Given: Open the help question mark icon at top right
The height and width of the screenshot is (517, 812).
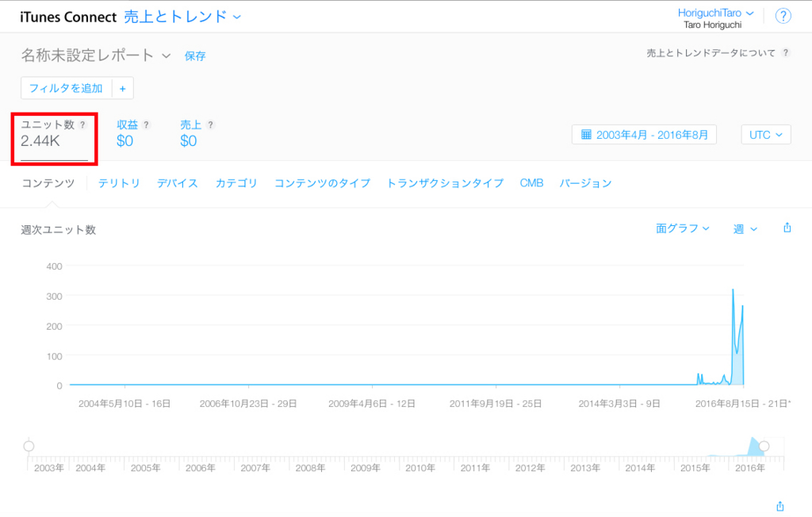Looking at the screenshot, I should (783, 16).
